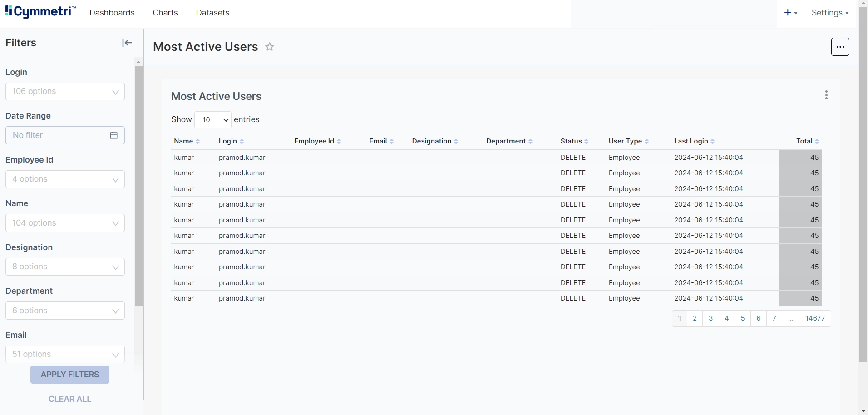Screen dimensions: 868x415
Task: Go to last page 14677
Action: coord(815,318)
